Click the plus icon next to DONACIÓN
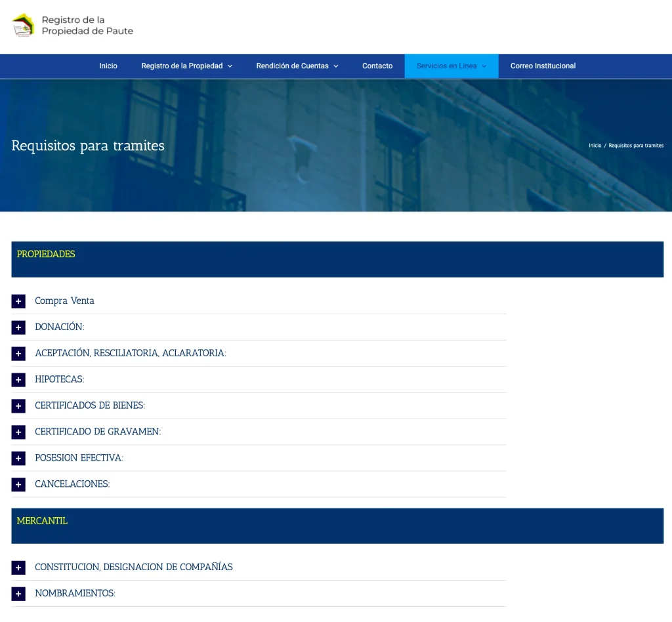The width and height of the screenshot is (672, 622). [18, 327]
